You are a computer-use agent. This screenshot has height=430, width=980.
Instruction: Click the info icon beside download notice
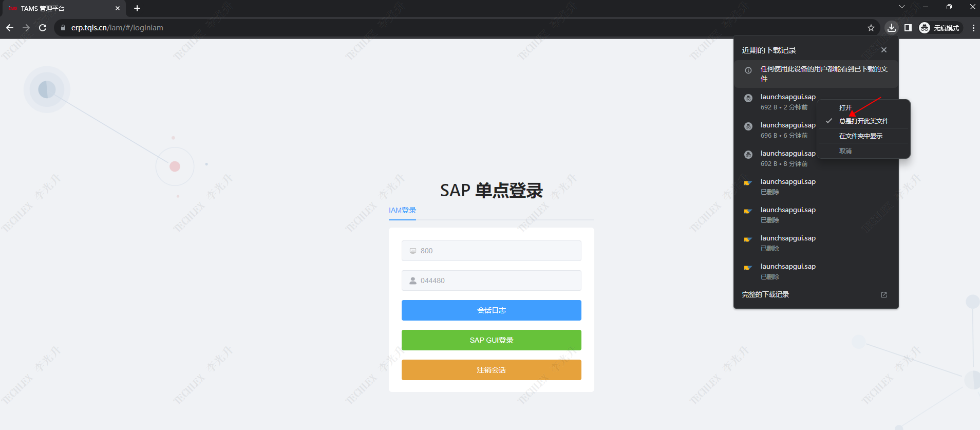coord(748,70)
